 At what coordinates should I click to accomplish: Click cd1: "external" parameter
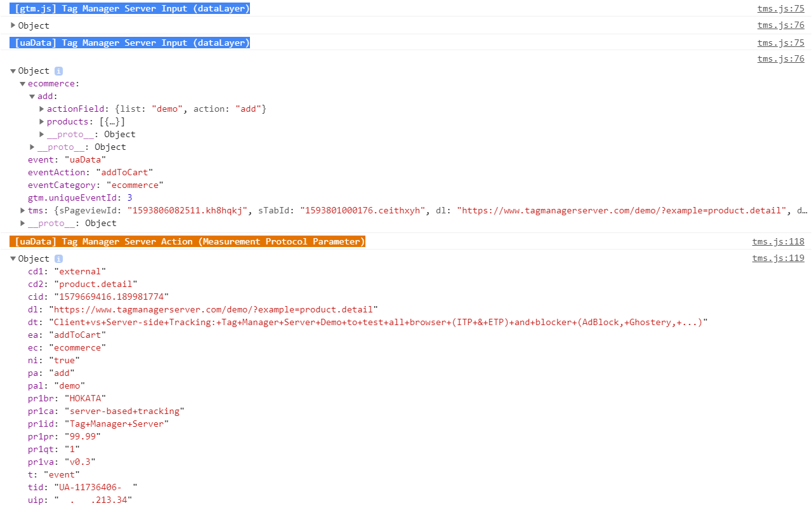[x=67, y=272]
